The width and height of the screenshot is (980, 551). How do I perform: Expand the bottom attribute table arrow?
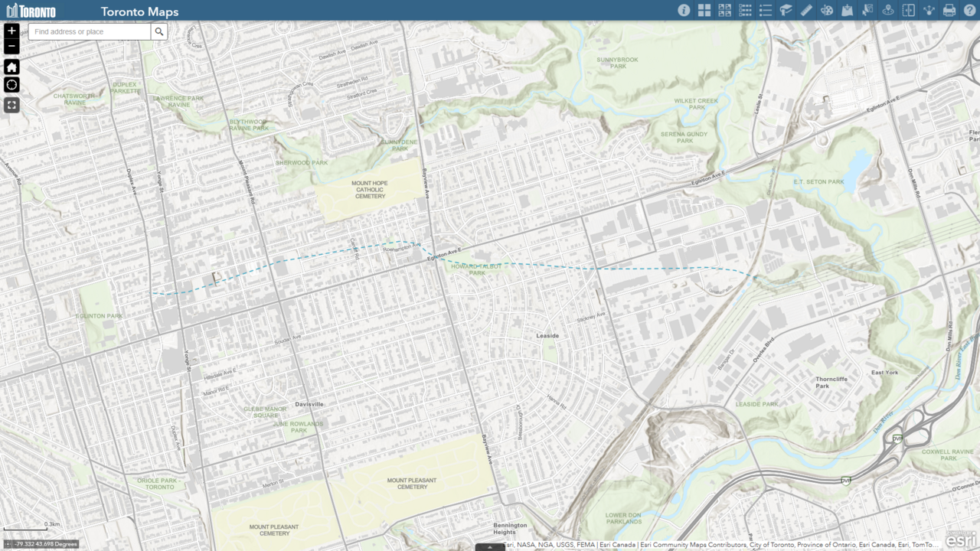[x=490, y=547]
